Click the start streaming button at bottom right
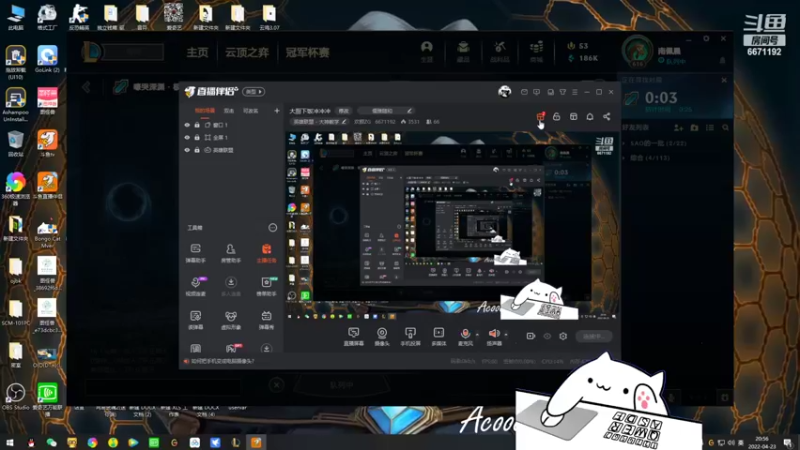The height and width of the screenshot is (450, 800). click(594, 336)
